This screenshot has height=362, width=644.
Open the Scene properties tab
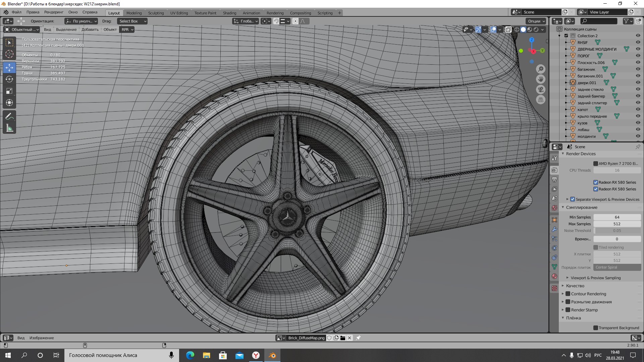coord(554,198)
